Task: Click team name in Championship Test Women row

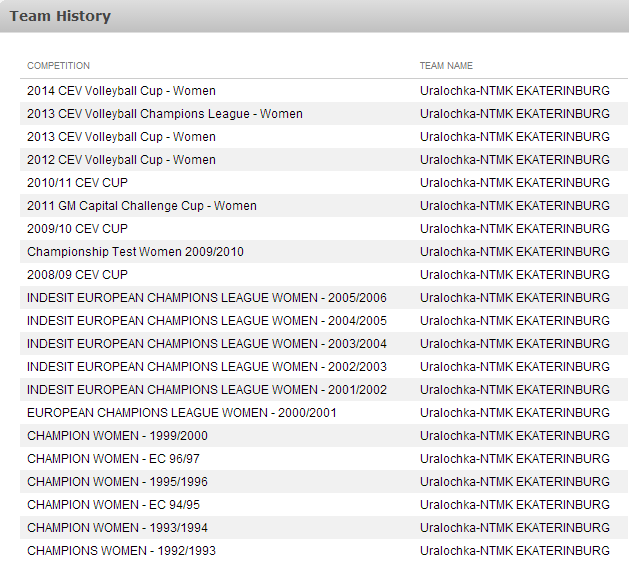Action: [515, 252]
